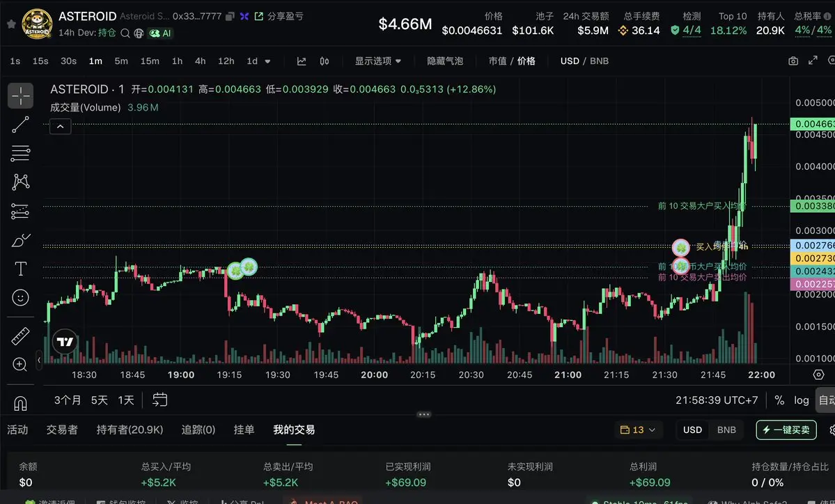Open the AI analysis badge

coord(160,33)
